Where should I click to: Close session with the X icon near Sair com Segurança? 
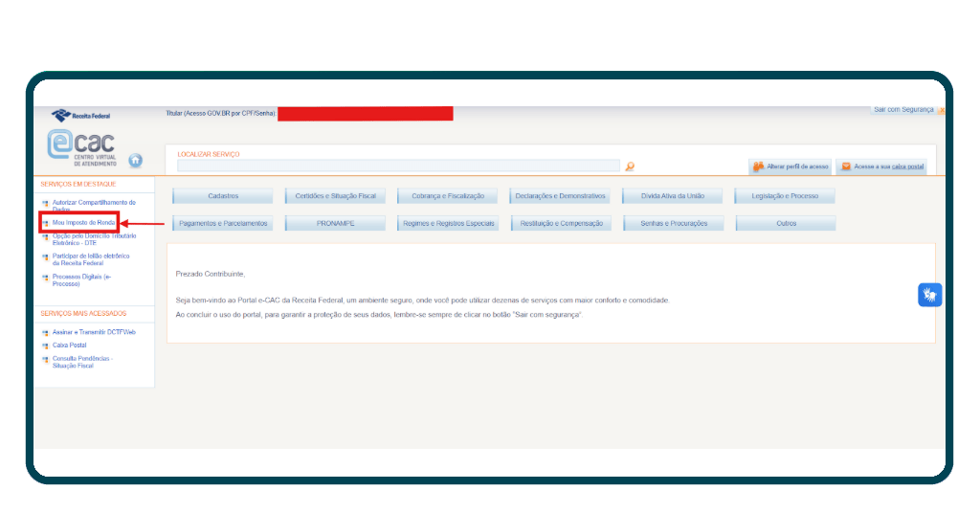click(x=942, y=110)
